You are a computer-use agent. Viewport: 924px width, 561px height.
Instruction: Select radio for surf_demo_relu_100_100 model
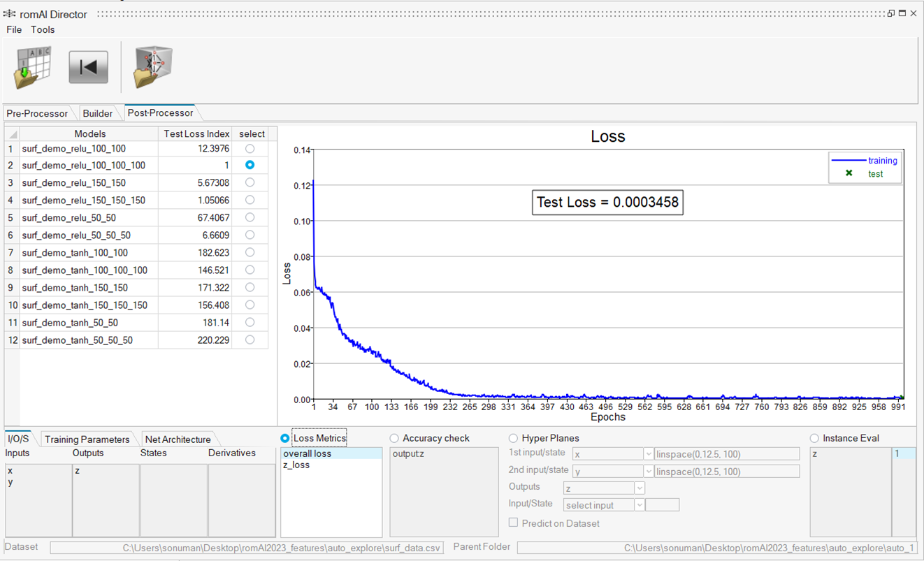250,148
